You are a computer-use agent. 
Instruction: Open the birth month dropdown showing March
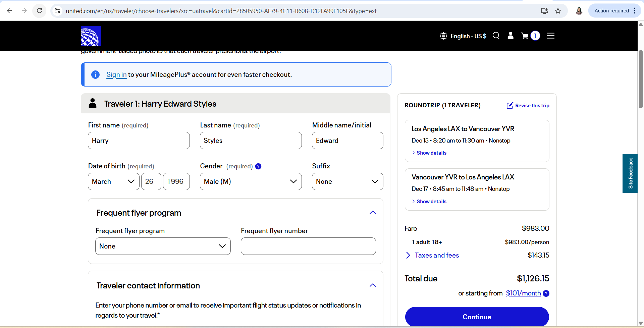[x=113, y=181]
